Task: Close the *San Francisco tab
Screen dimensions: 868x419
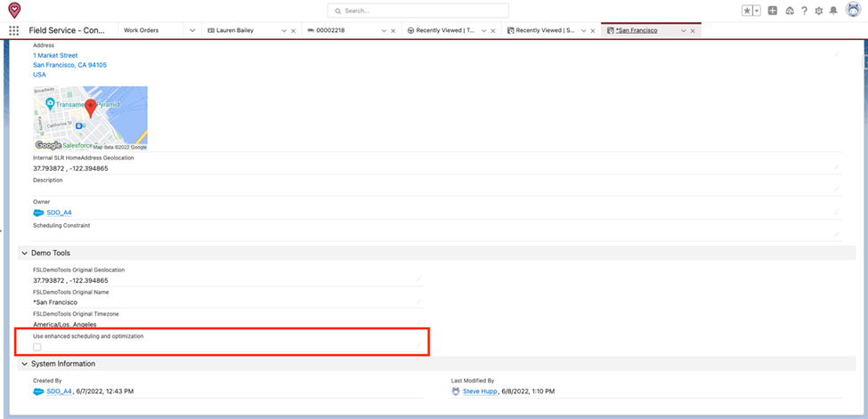Action: click(x=693, y=31)
